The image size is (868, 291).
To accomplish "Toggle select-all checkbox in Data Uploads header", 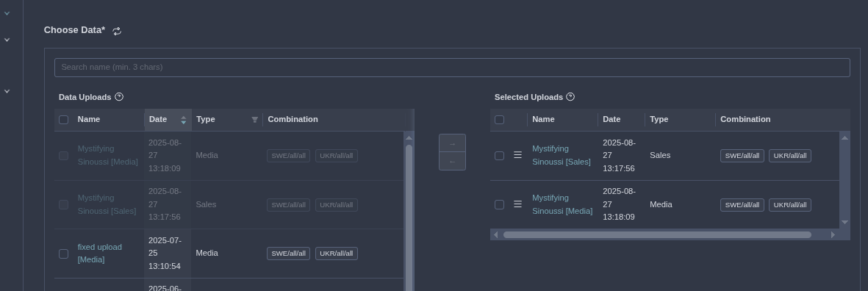I will [64, 120].
